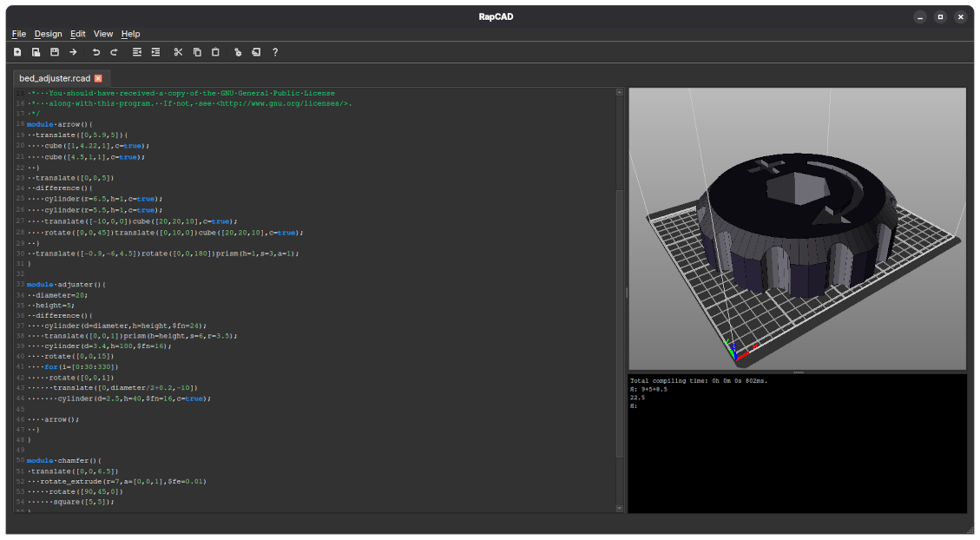Copy selection with the copy icon
The image size is (980, 540).
pos(197,52)
